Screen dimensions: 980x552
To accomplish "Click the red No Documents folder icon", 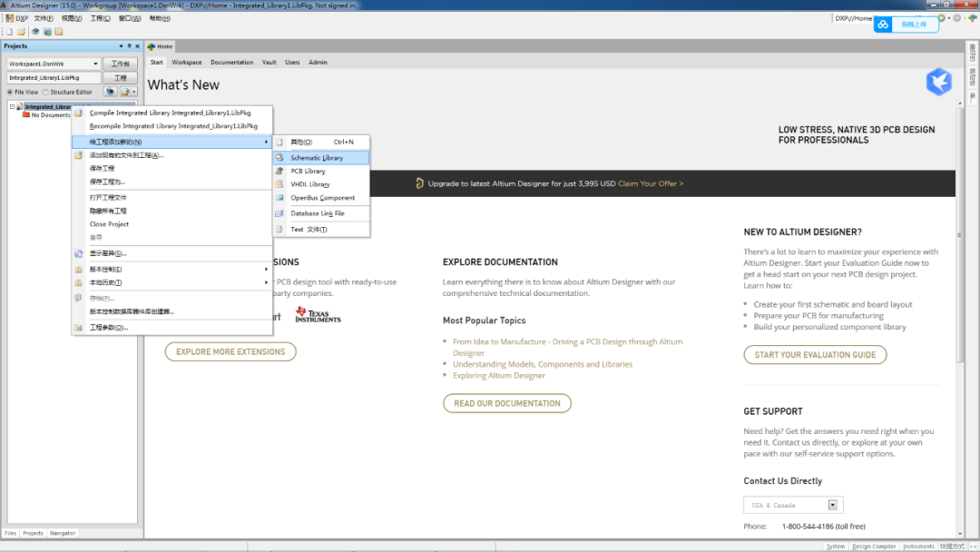I will (26, 115).
